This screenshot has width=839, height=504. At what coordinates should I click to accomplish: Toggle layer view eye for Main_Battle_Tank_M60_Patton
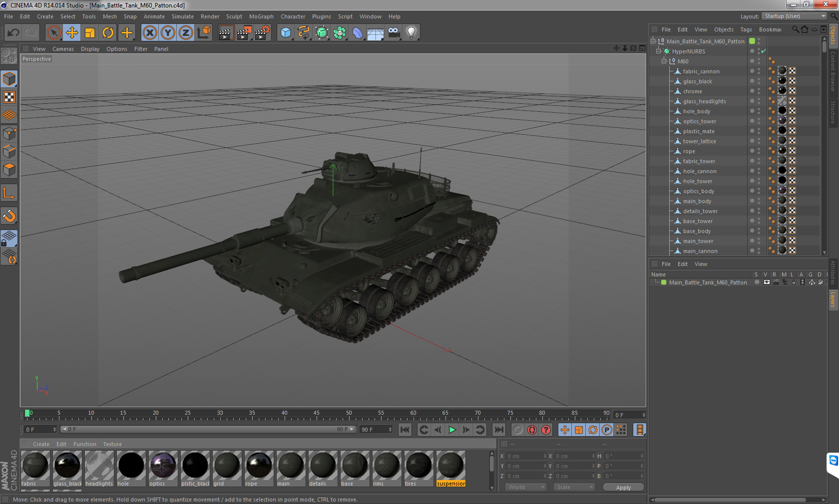(767, 282)
